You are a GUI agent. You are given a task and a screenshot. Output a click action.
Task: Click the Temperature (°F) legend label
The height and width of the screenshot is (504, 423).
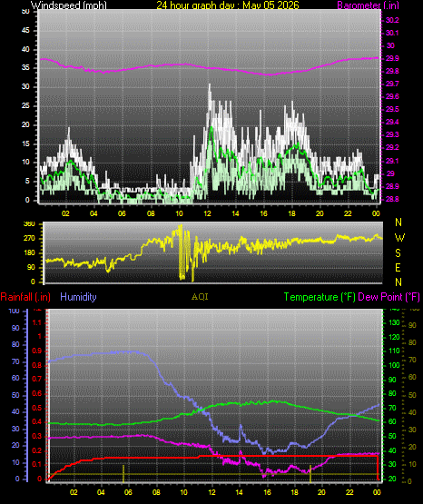[x=320, y=297]
